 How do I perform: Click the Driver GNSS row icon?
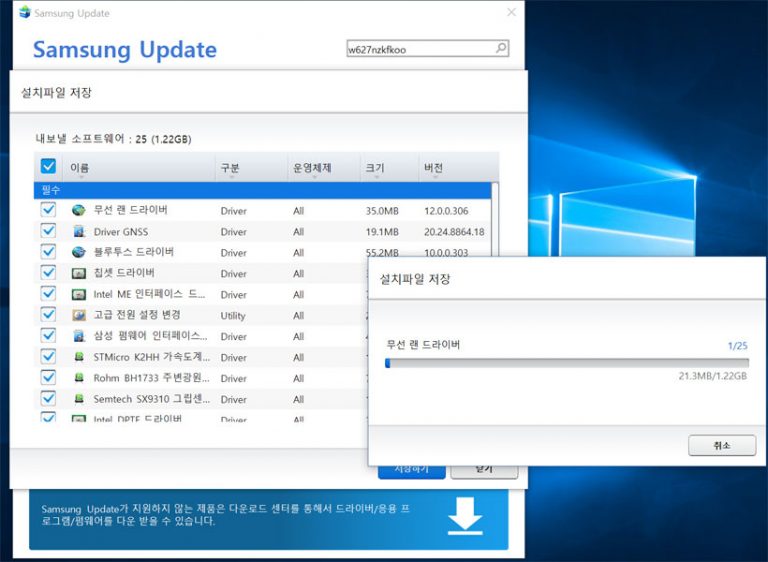point(78,231)
